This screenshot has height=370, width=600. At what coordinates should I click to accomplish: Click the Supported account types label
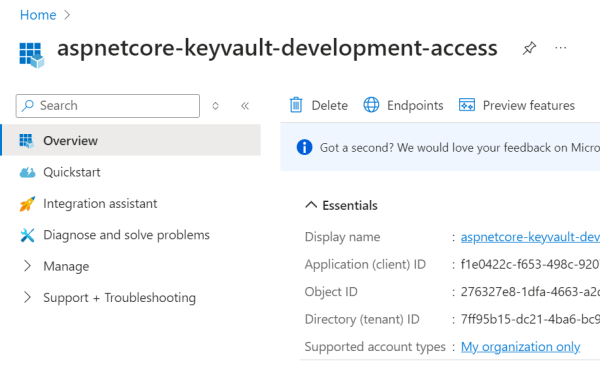(375, 347)
